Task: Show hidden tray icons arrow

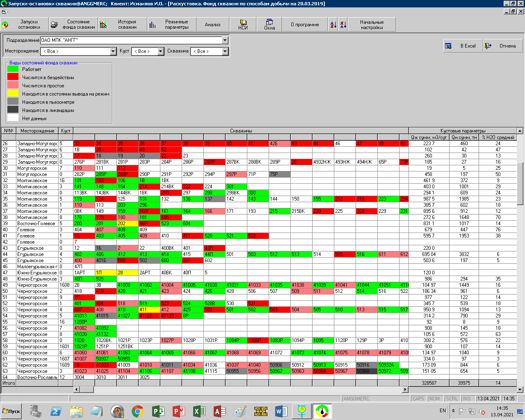Action: pos(453,411)
